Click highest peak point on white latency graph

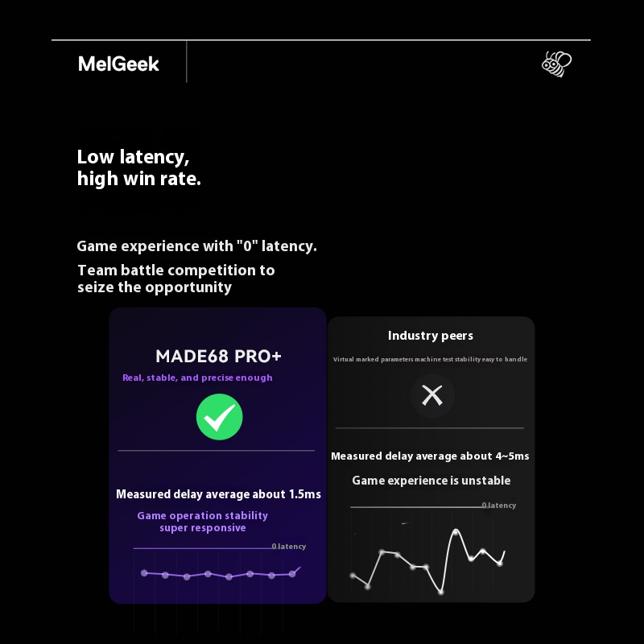[x=456, y=532]
